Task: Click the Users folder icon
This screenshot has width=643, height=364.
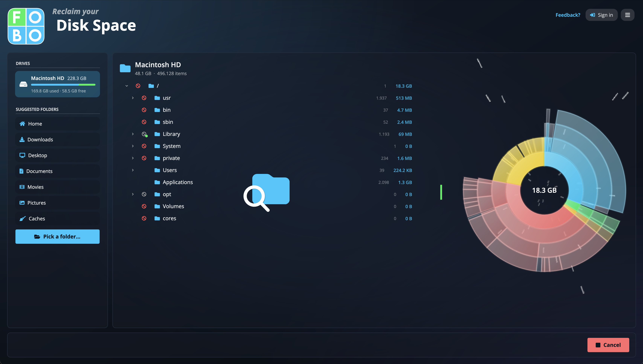Action: (157, 170)
